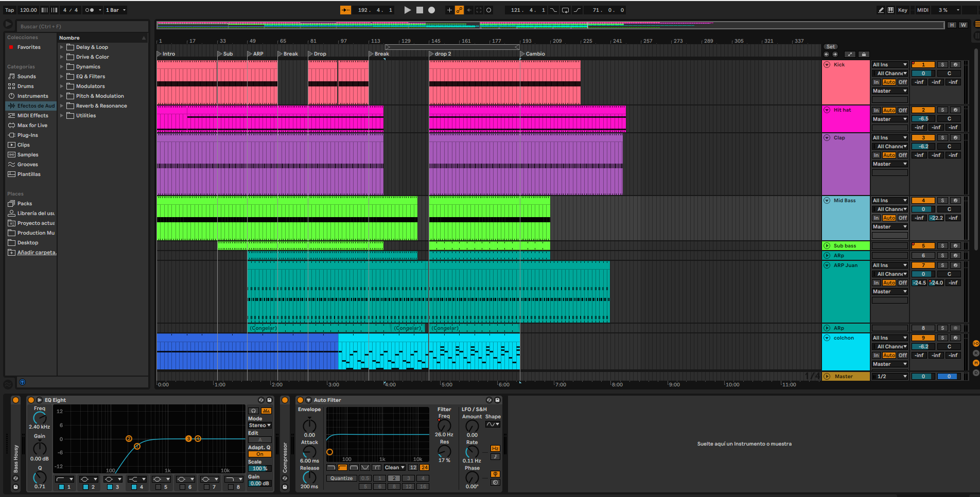Click EQ Eight Gain 0.00 dB slider

click(x=260, y=484)
